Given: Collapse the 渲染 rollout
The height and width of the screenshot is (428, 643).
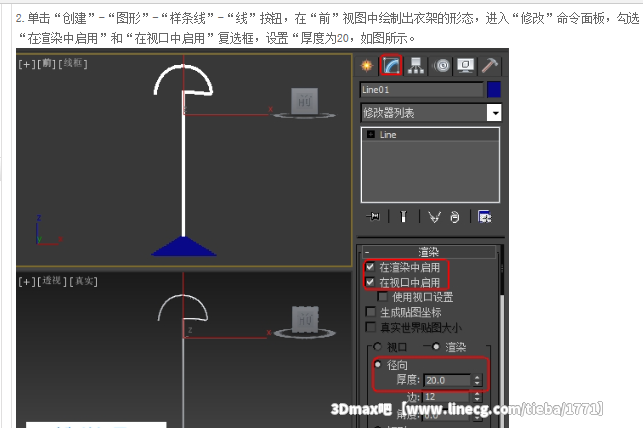Looking at the screenshot, I should [428, 252].
